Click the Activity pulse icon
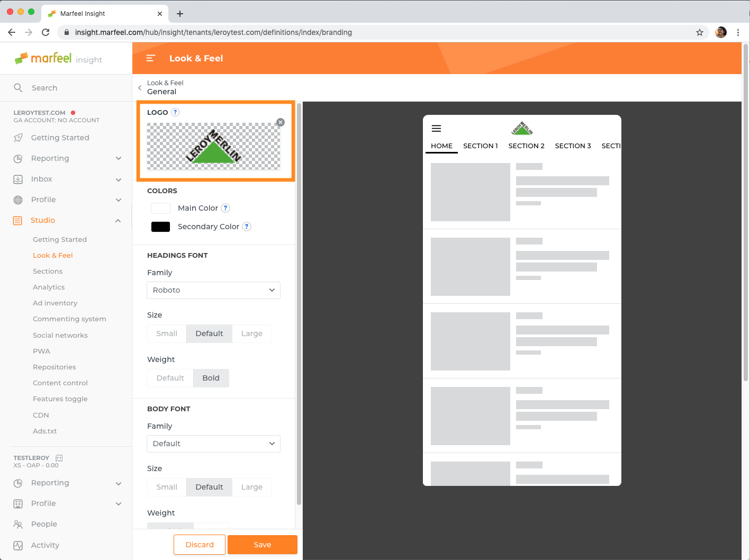 18,545
